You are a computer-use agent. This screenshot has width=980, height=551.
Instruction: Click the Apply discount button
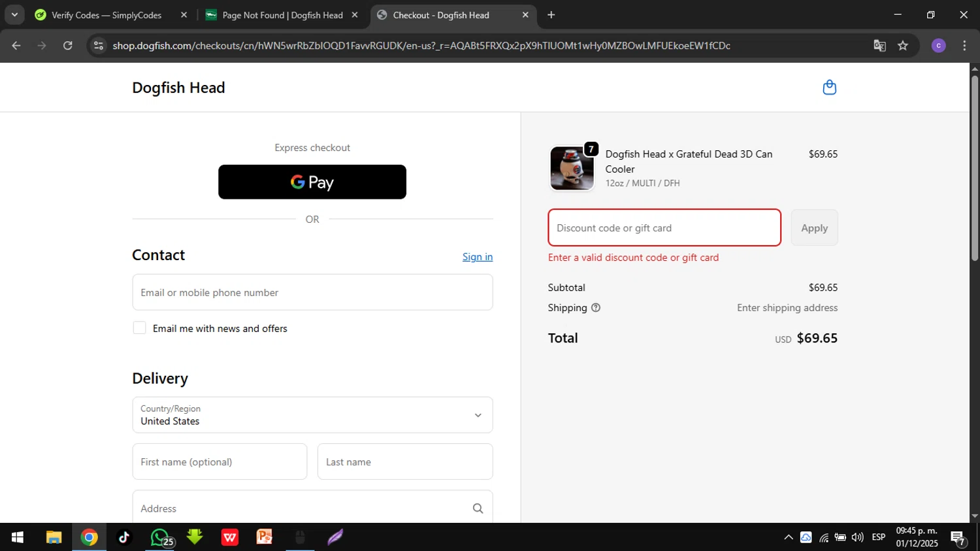(814, 227)
